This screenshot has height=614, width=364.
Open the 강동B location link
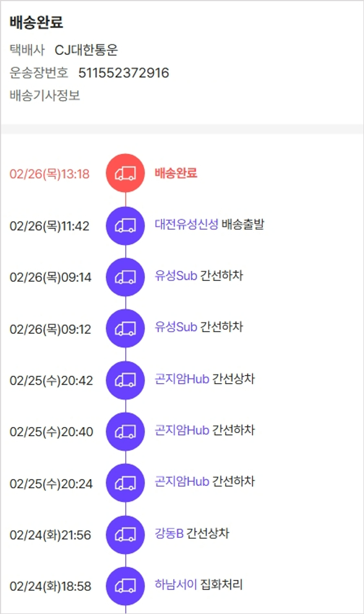pyautogui.click(x=169, y=533)
